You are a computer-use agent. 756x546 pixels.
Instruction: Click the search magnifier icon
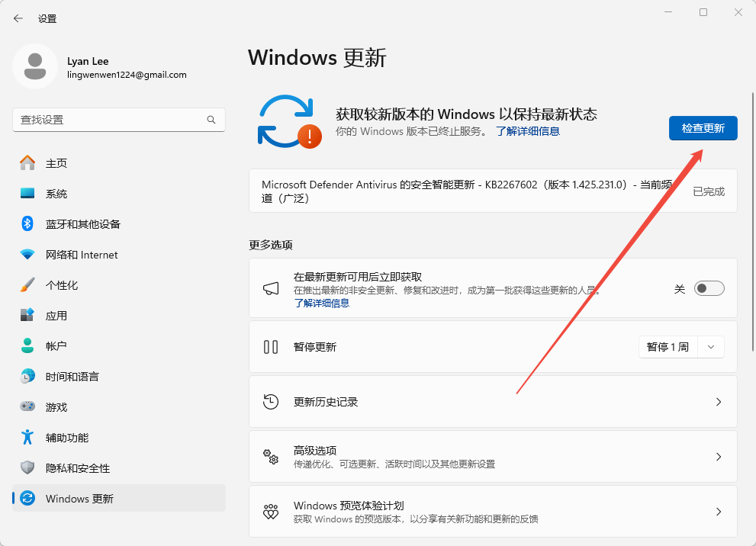pyautogui.click(x=211, y=120)
